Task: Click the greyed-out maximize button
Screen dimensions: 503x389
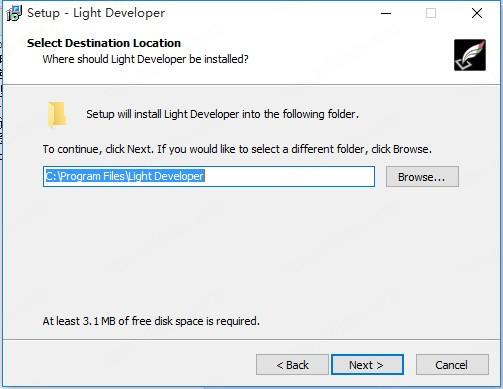Action: [431, 13]
